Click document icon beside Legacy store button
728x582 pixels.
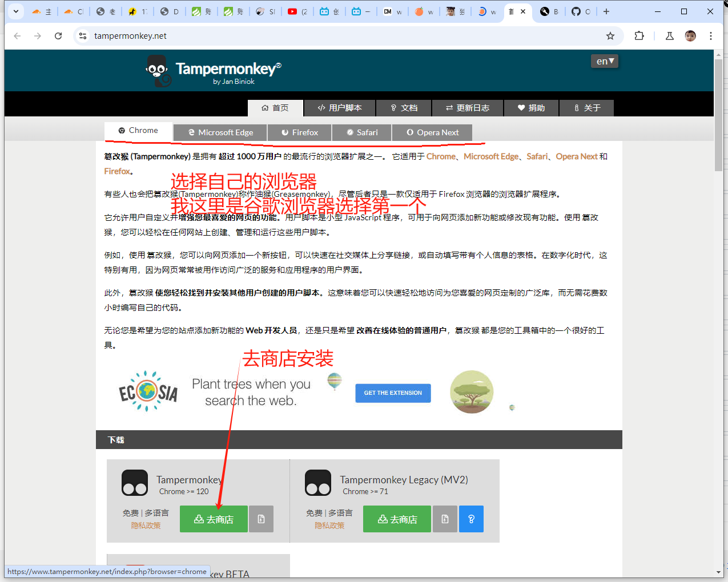point(445,519)
